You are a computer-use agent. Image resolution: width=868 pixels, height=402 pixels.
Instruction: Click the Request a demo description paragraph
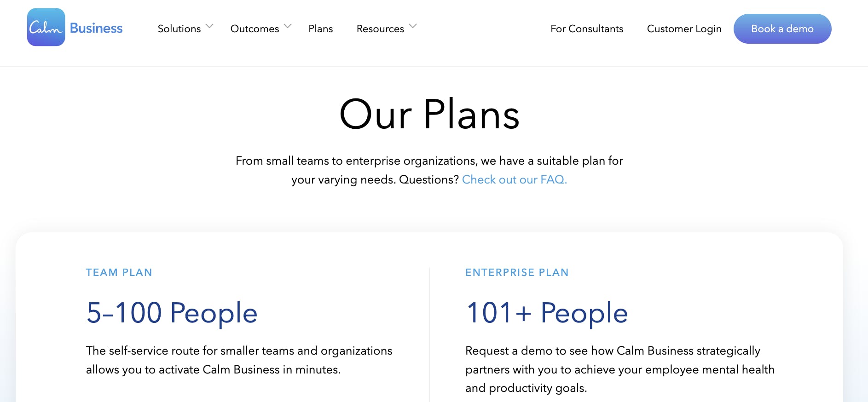point(619,369)
